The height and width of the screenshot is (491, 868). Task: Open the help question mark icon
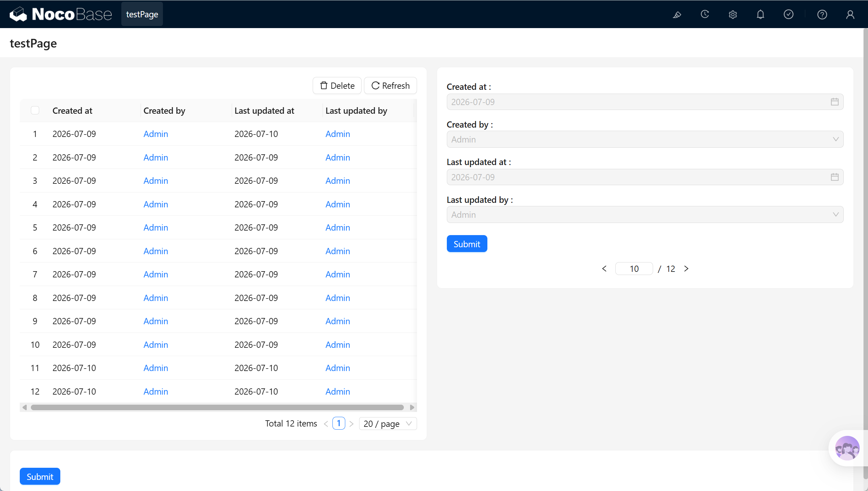[x=822, y=15]
